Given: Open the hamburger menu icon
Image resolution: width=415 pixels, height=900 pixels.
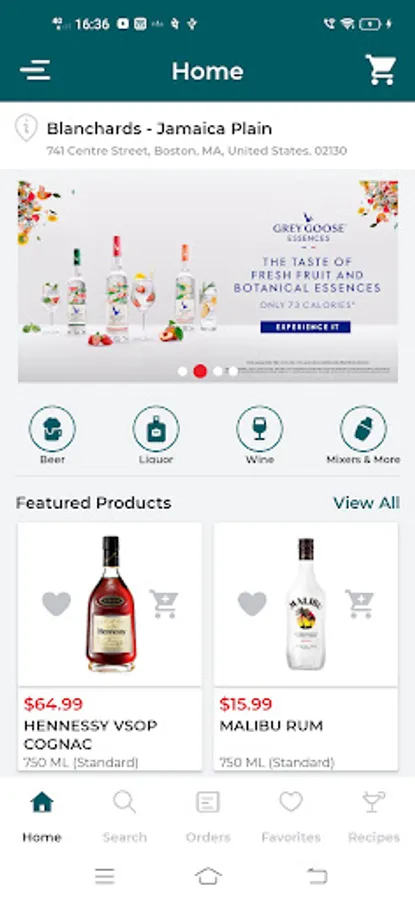Looking at the screenshot, I should click(35, 71).
